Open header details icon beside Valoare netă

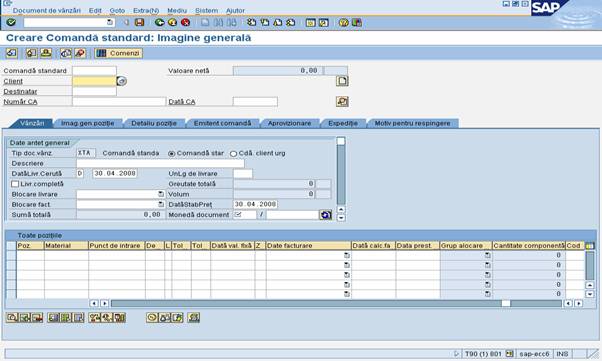click(342, 81)
